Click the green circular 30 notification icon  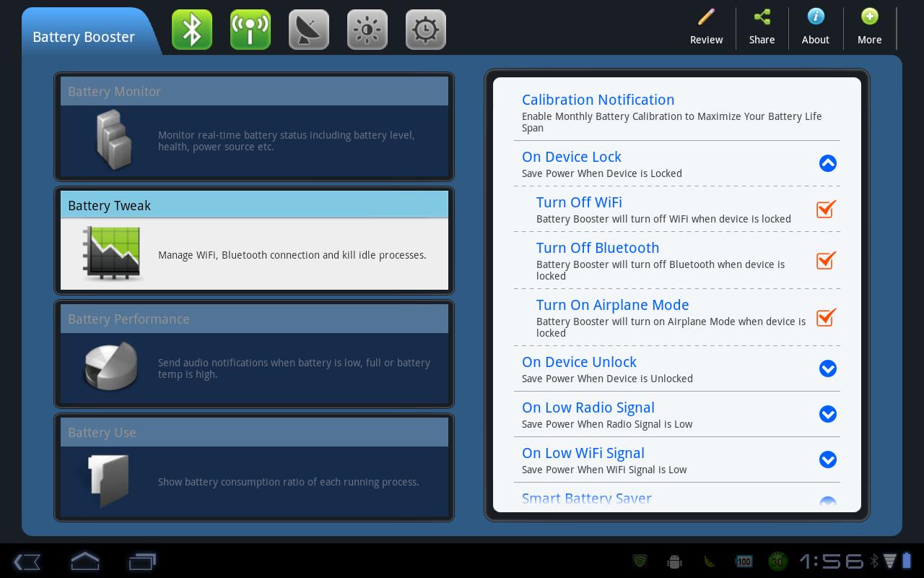[777, 561]
